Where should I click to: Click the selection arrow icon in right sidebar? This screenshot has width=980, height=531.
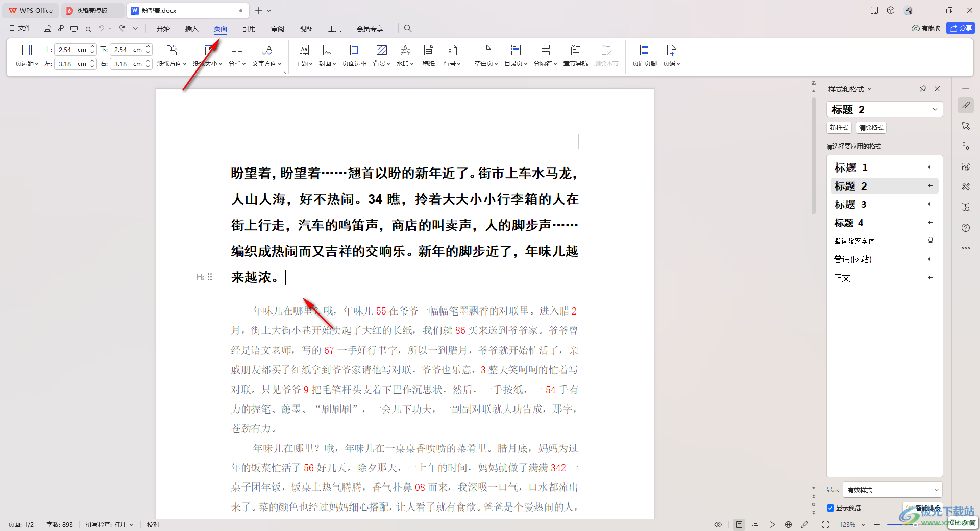coord(966,126)
